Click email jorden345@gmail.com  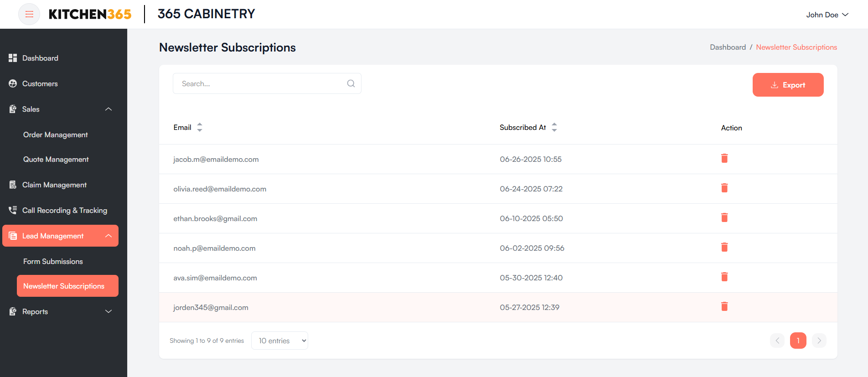pos(211,307)
